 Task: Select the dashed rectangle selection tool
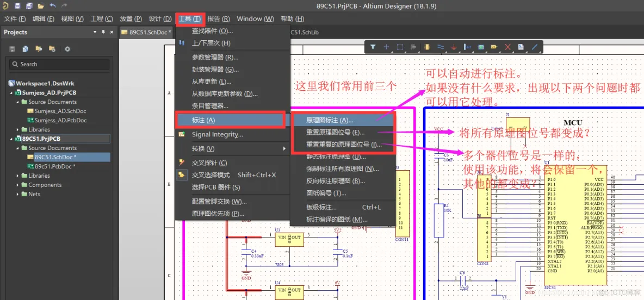400,47
